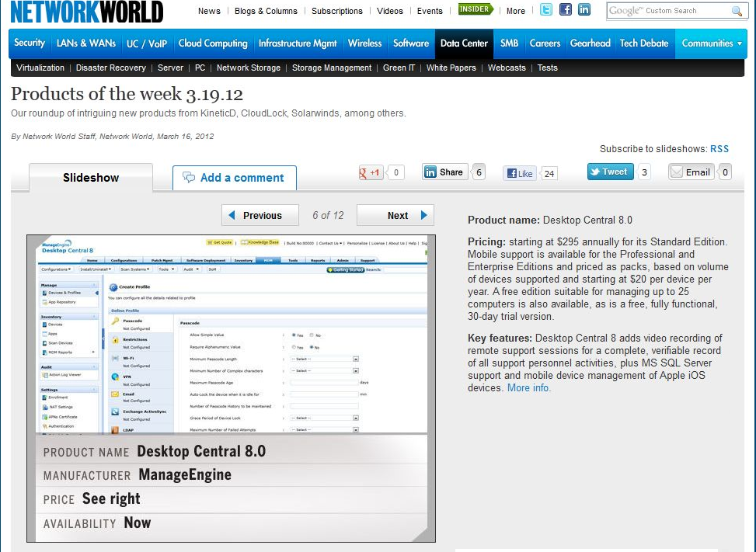Click the "Products of the week 3.19.12" headline
This screenshot has width=756, height=552.
127,94
